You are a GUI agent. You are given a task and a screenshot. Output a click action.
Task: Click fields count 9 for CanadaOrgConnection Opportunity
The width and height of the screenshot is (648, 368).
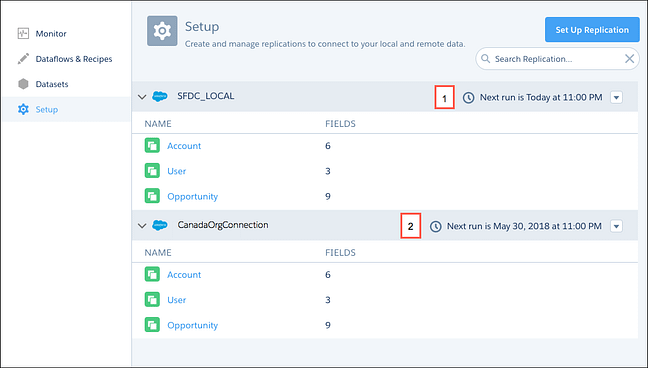click(328, 325)
